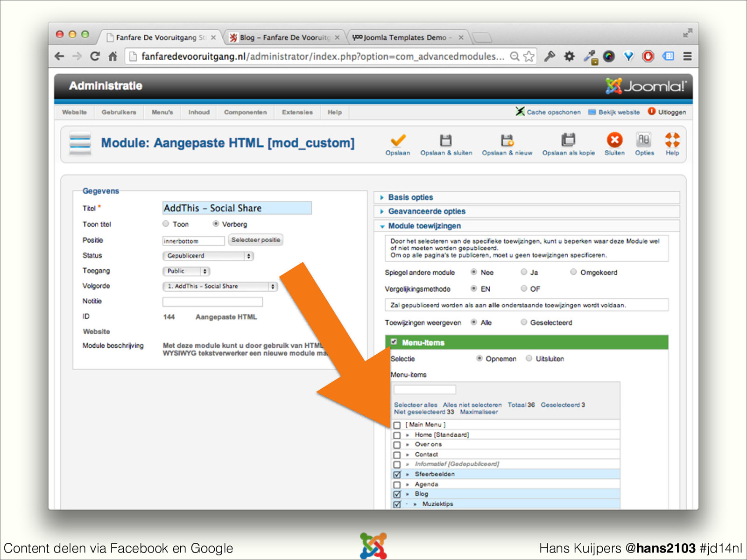
Task: Click the blue screen extension icon
Action: [668, 56]
